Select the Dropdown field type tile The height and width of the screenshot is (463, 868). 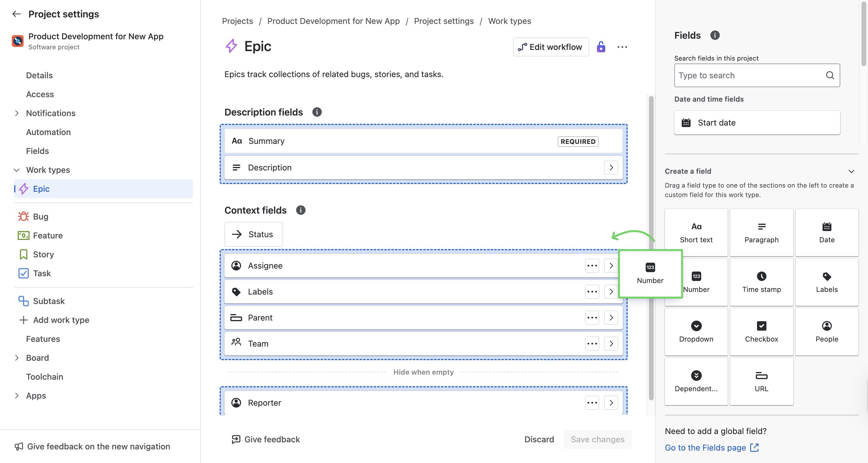[696, 332]
